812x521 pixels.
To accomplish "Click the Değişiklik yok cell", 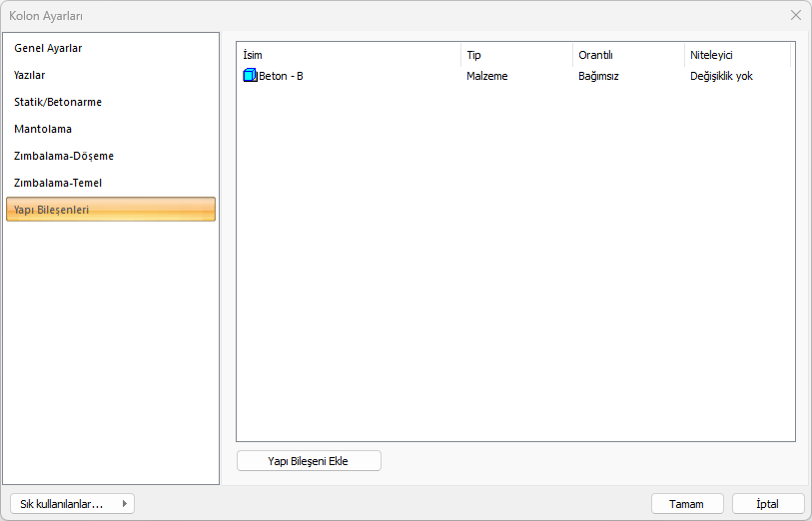I will (x=721, y=76).
